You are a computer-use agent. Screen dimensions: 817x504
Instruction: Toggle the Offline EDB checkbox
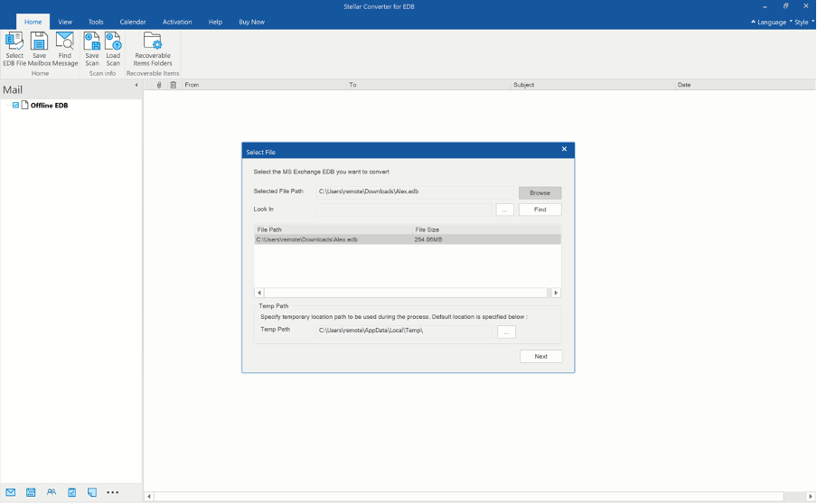click(15, 105)
